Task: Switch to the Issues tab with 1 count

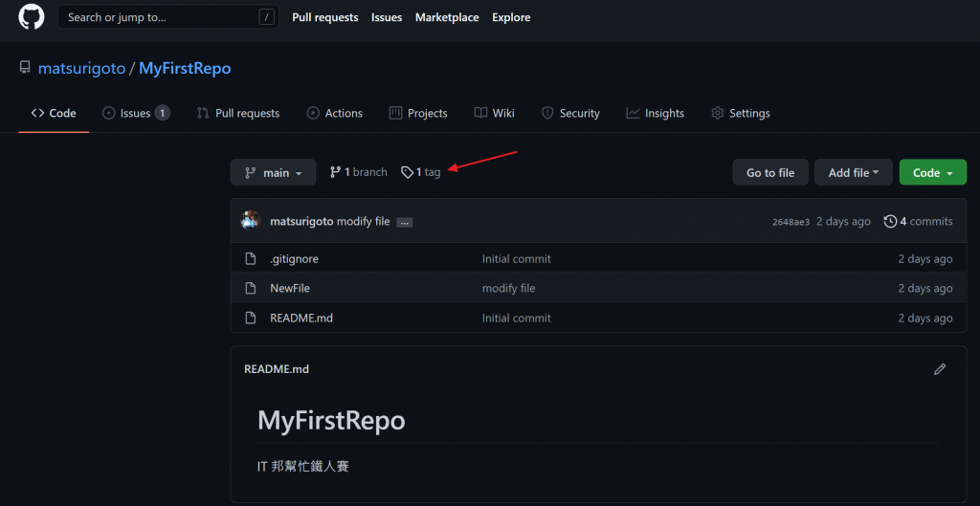Action: point(136,113)
